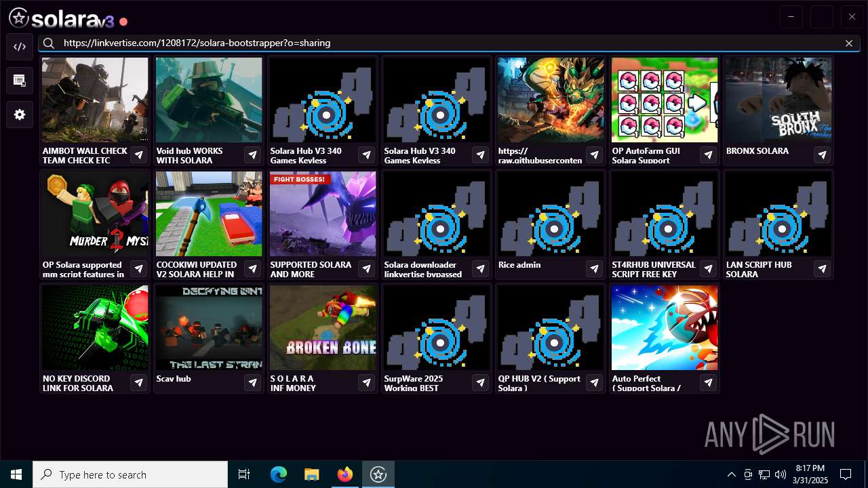Click the Solara v3 logo icon
868x488 pixels.
19,18
